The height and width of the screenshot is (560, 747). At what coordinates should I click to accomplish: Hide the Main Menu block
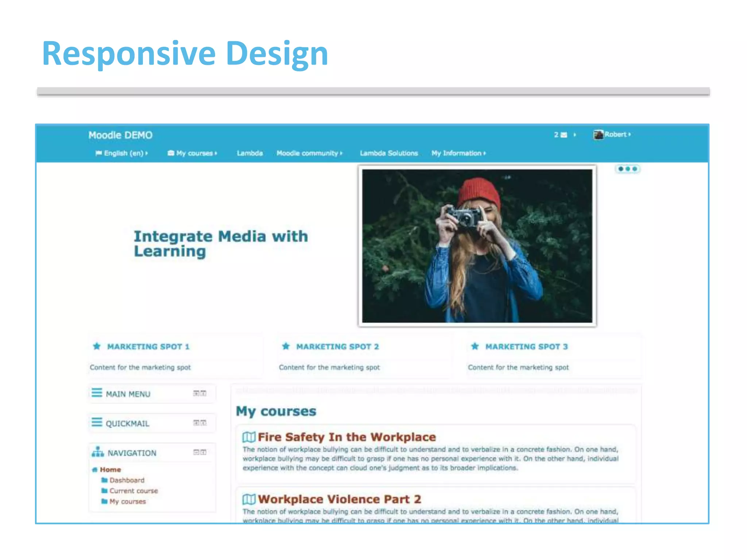pyautogui.click(x=196, y=393)
